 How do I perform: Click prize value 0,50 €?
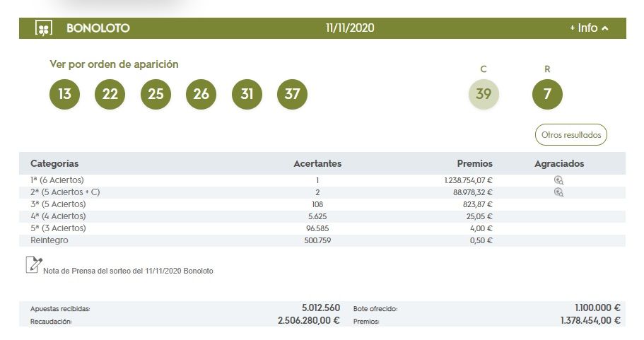click(481, 240)
